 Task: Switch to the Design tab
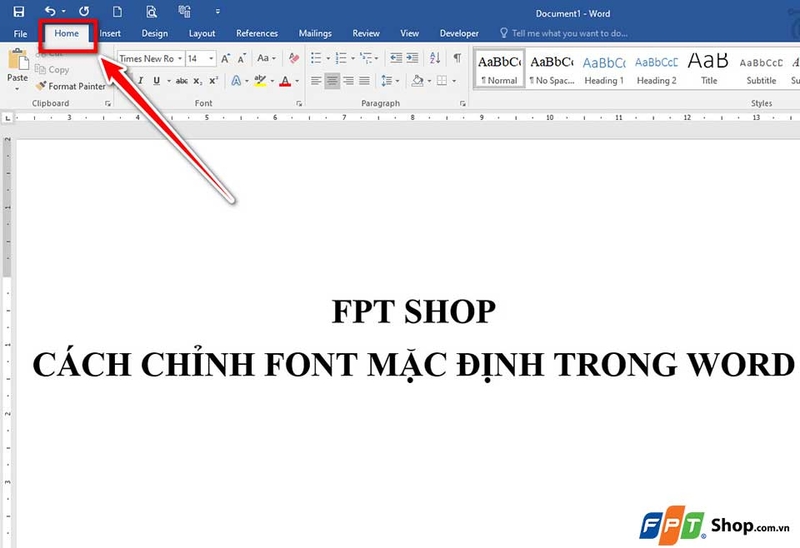pyautogui.click(x=155, y=33)
